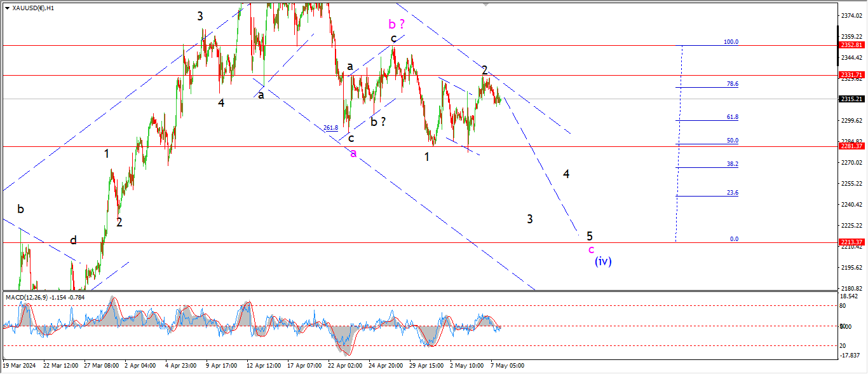This screenshot has width=868, height=374.
Task: Click the 100.0 Fibonacci level label
Action: point(731,42)
